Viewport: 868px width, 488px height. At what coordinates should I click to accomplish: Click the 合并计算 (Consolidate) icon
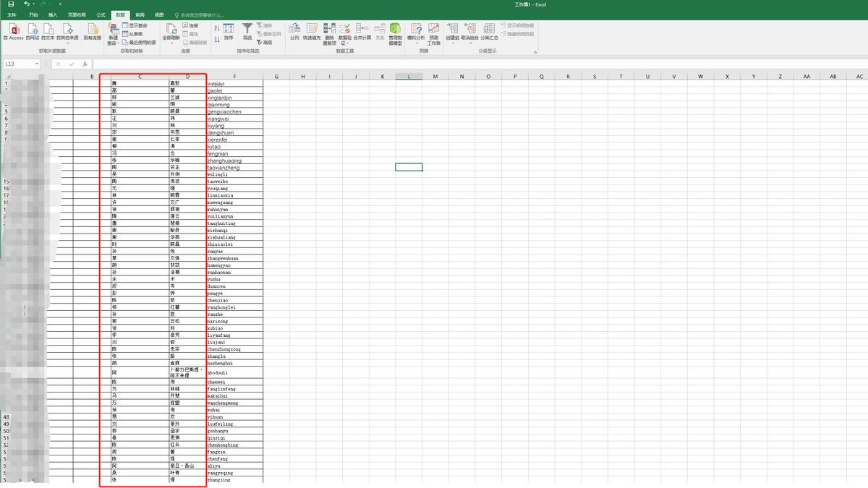click(x=362, y=29)
